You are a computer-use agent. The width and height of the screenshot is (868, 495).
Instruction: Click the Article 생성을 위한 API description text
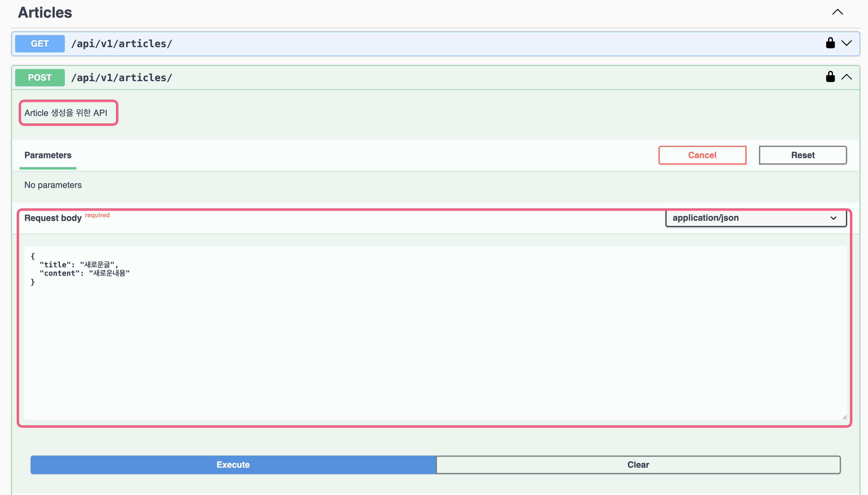[x=66, y=113]
